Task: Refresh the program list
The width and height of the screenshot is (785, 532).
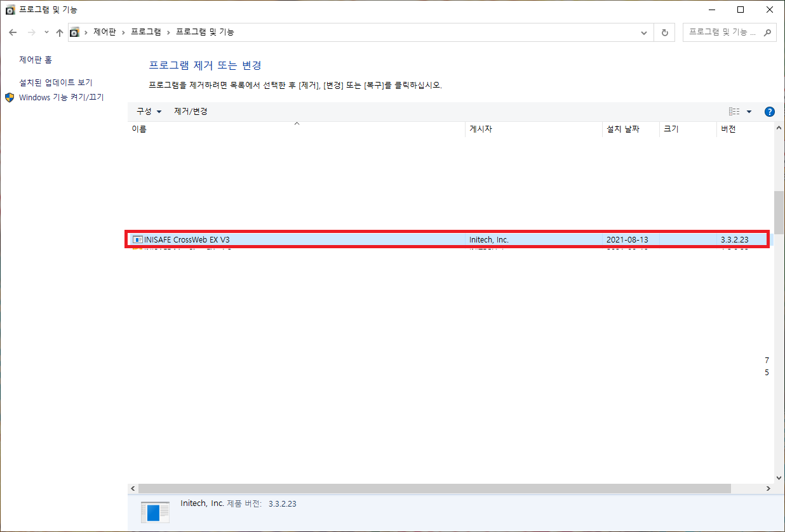Action: 664,32
